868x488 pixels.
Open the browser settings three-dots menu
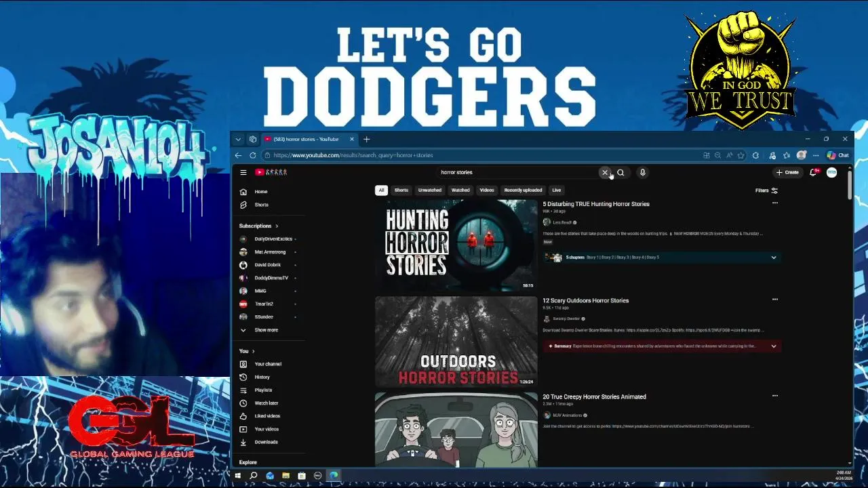816,155
